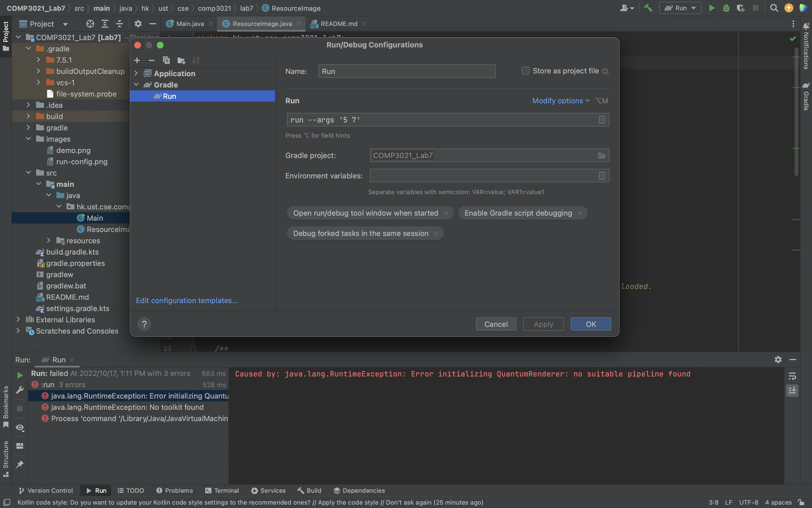Remove 'Enable Gradle script debugging' option
812x508 pixels.
(579, 213)
